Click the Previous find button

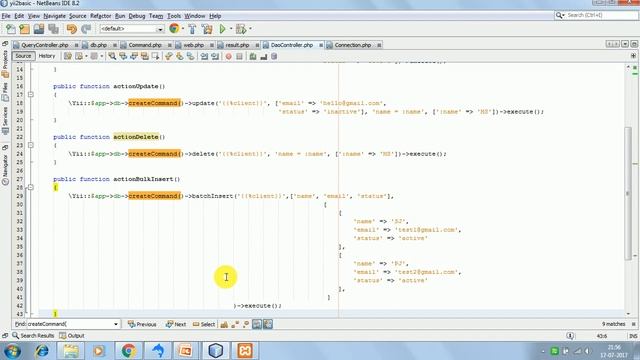pyautogui.click(x=142, y=324)
